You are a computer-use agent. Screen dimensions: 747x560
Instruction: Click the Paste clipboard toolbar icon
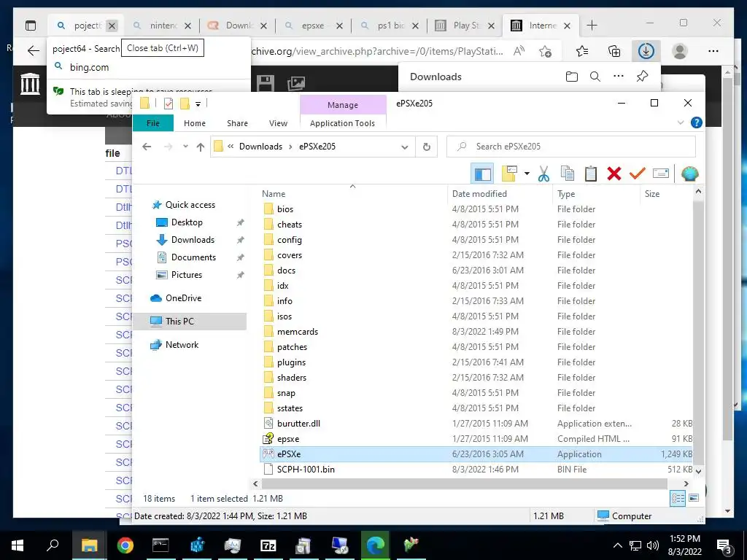coord(591,174)
